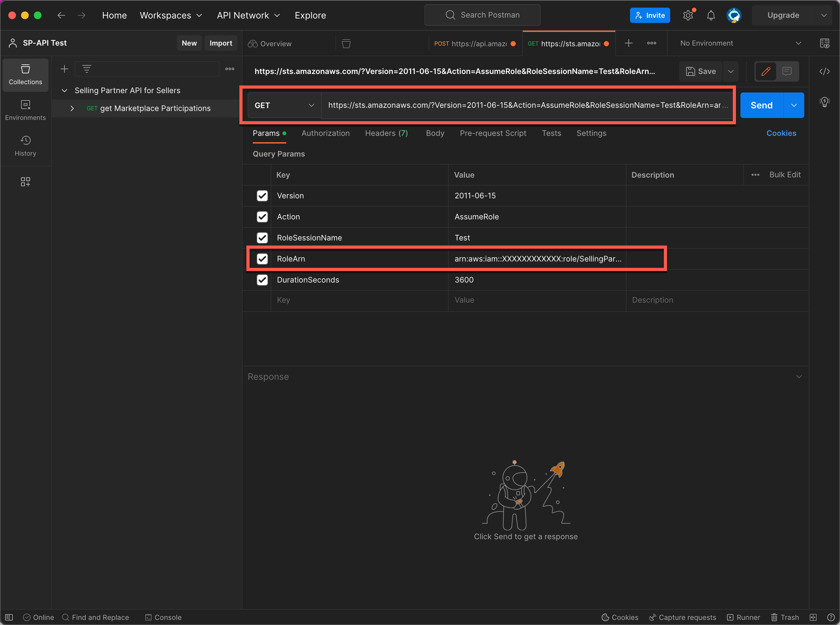
Task: Click the settings gear icon
Action: click(688, 15)
